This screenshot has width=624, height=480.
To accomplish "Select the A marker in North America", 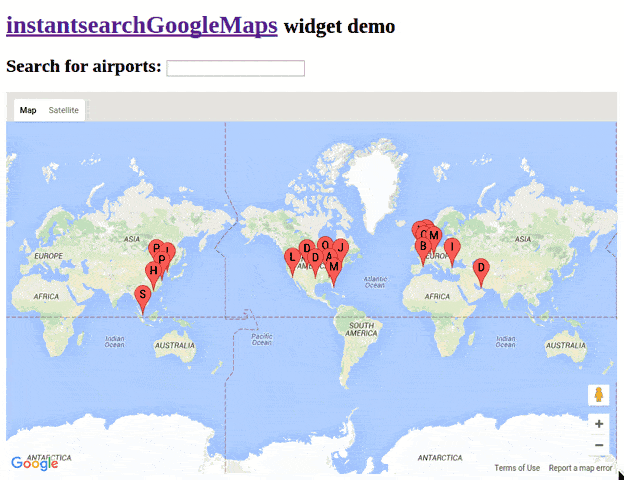I will pyautogui.click(x=329, y=257).
